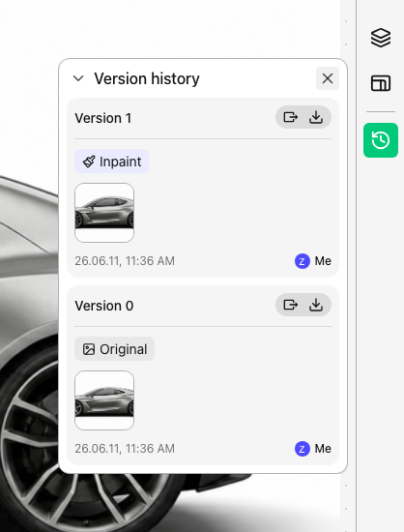The width and height of the screenshot is (404, 532).
Task: Toggle the green Version history button
Action: pos(381,140)
